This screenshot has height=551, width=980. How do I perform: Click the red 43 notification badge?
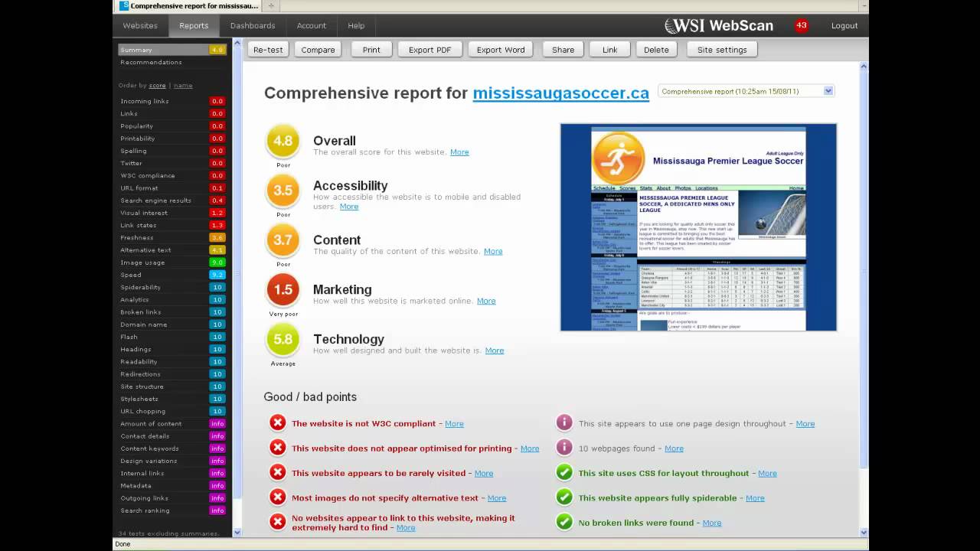(802, 25)
